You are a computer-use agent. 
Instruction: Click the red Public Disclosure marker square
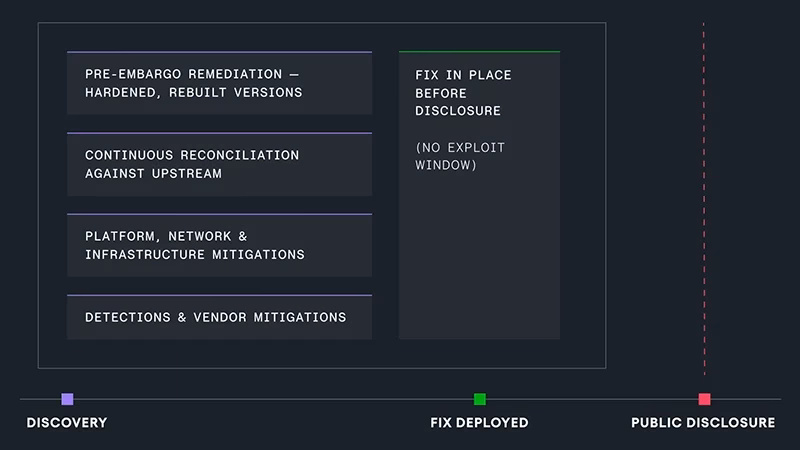tap(705, 399)
